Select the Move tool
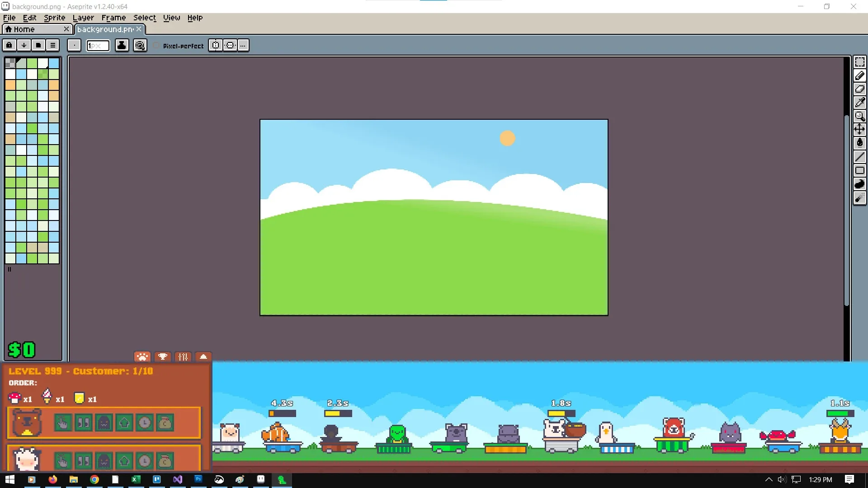The width and height of the screenshot is (868, 488). click(x=859, y=130)
